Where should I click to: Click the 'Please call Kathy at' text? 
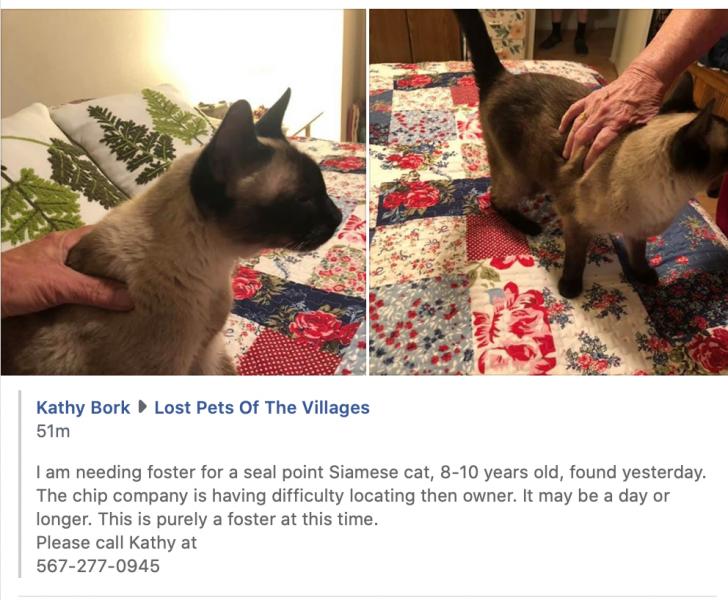point(117,542)
